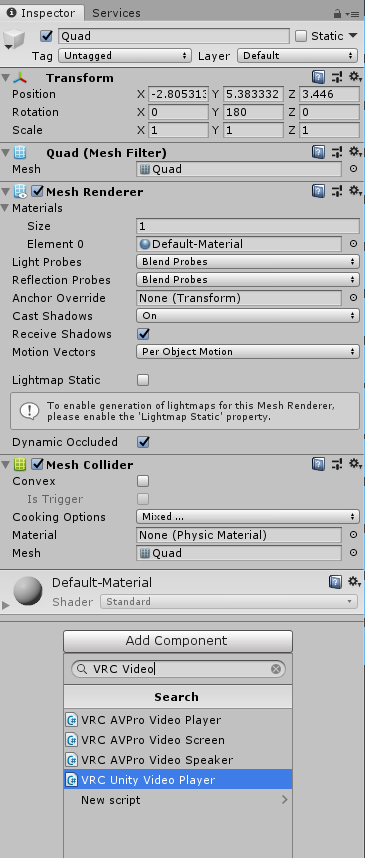365x858 pixels.
Task: Click the component search field
Action: click(x=178, y=669)
